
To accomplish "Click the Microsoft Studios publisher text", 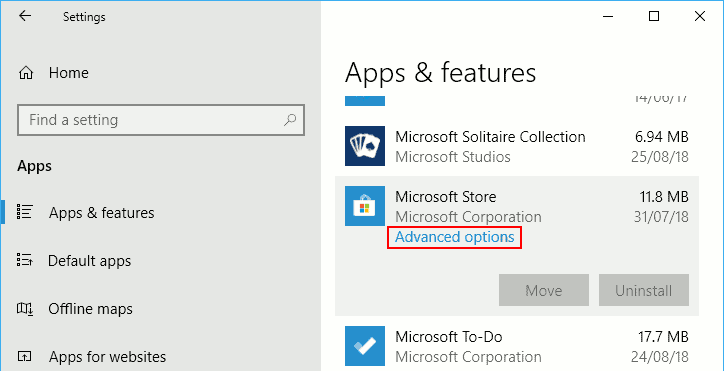I will (453, 157).
